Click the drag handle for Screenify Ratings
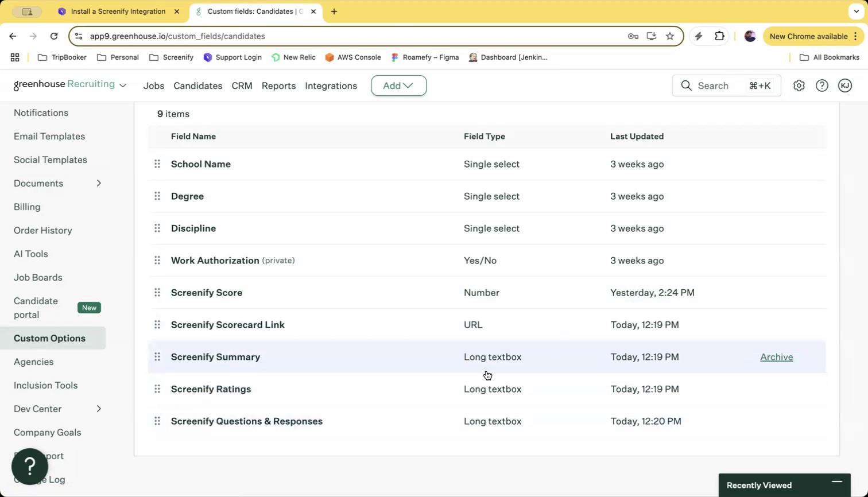Screen dimensions: 868x497 pyautogui.click(x=157, y=389)
